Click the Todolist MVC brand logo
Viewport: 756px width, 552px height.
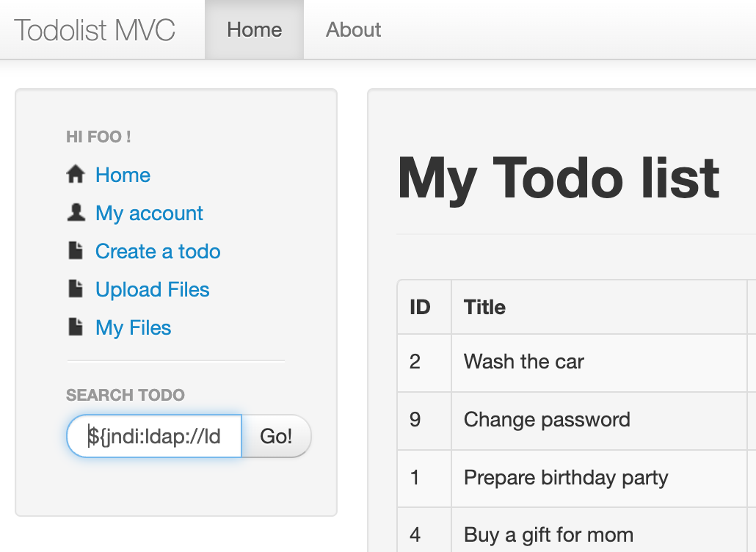point(94,29)
